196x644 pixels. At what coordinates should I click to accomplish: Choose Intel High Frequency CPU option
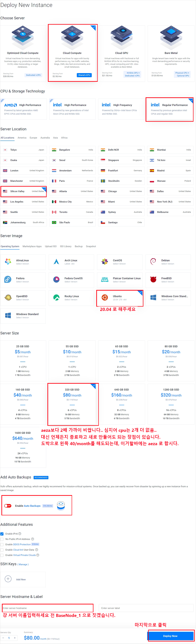pos(121,109)
